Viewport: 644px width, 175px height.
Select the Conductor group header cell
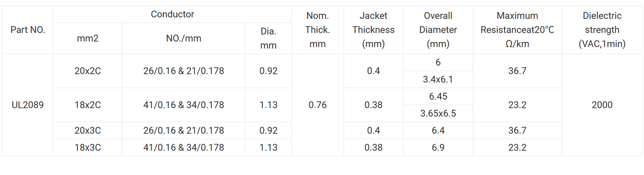click(172, 14)
